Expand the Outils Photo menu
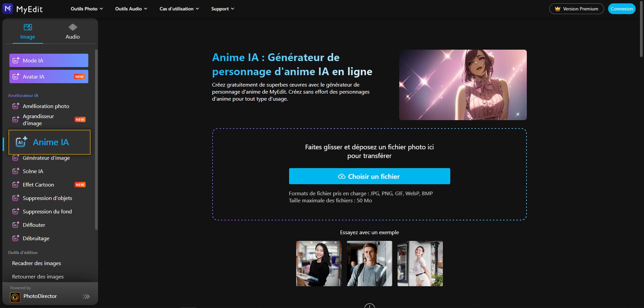644x308 pixels. [87, 9]
